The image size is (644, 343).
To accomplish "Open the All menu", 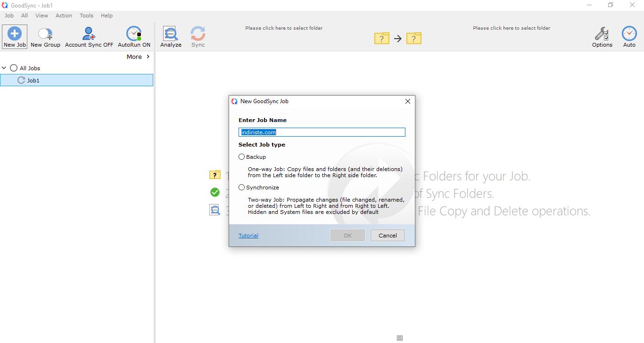I will tap(25, 16).
